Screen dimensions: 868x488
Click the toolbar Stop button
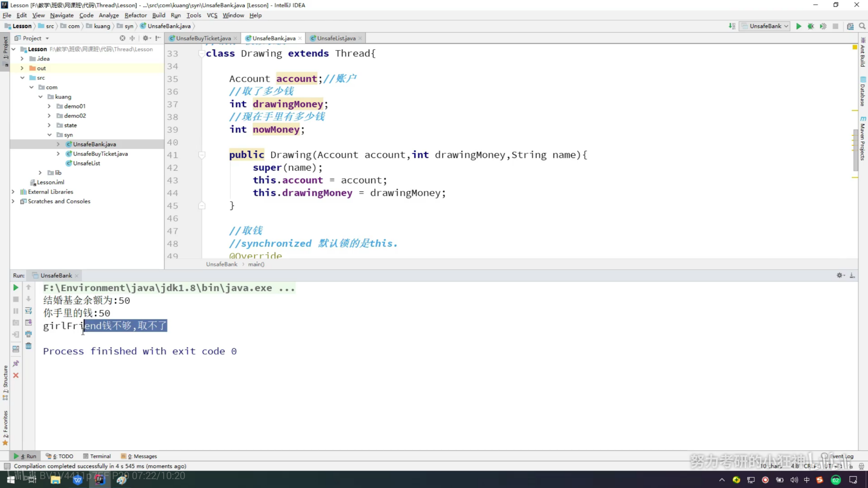(x=835, y=26)
